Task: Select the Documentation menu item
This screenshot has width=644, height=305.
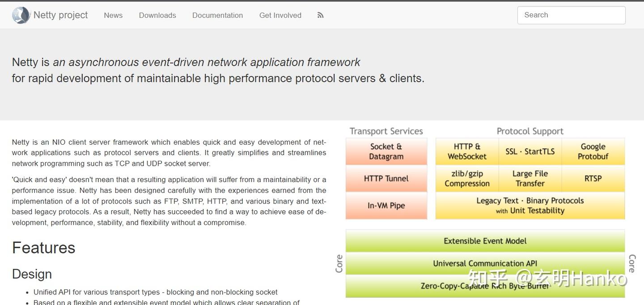Action: coord(217,15)
